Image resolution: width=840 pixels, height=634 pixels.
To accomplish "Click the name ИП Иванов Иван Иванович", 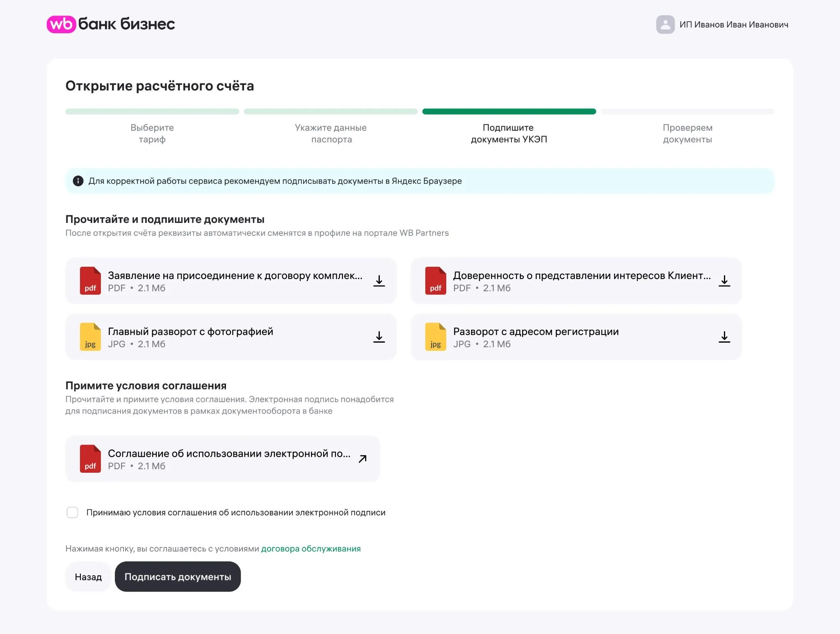I will (x=734, y=25).
